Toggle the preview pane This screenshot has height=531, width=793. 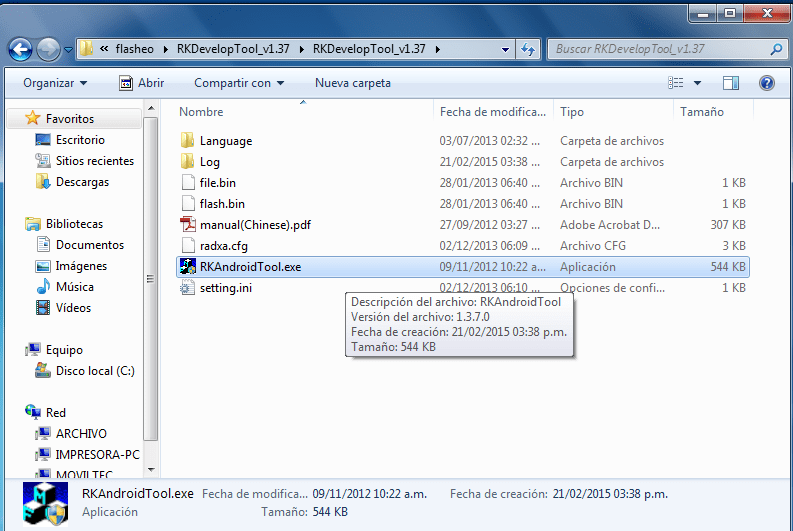pyautogui.click(x=731, y=83)
